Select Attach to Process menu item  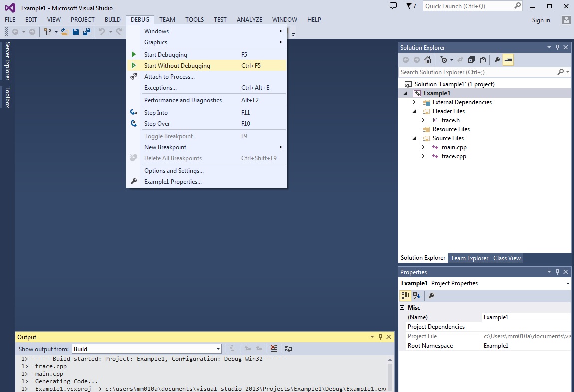point(207,77)
